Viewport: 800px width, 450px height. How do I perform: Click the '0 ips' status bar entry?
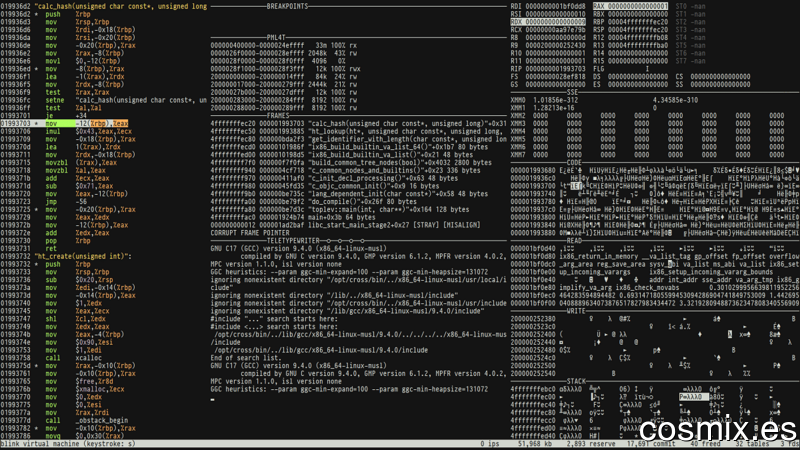(490, 443)
